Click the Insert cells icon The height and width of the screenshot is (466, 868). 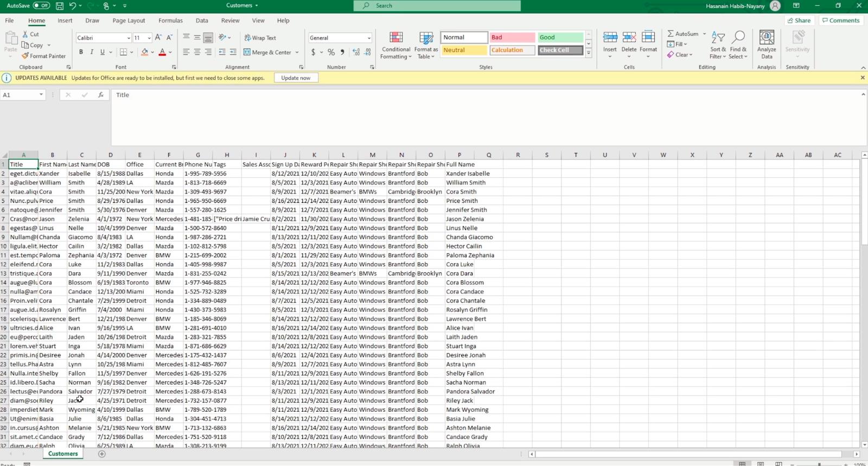610,37
